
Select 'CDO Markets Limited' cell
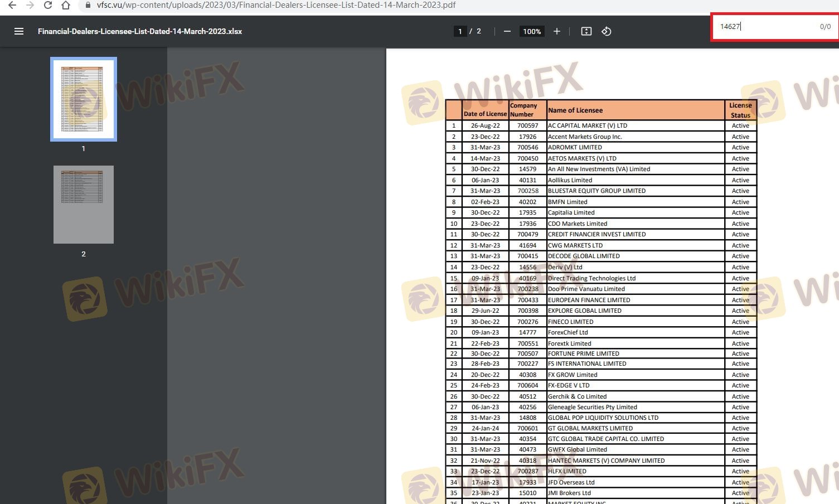coord(636,224)
